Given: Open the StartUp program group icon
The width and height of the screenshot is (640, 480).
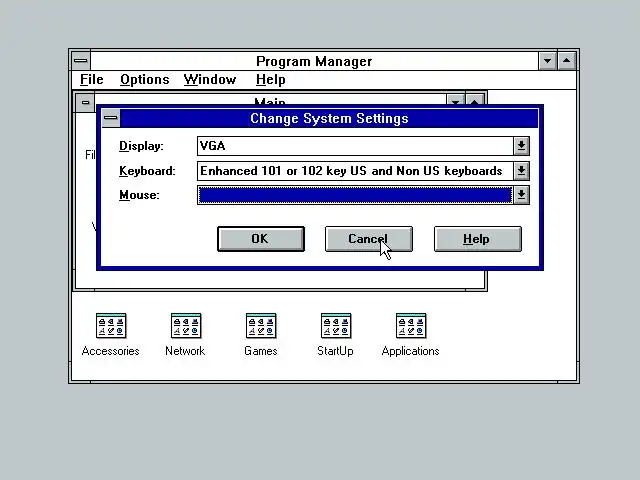Looking at the screenshot, I should tap(336, 326).
